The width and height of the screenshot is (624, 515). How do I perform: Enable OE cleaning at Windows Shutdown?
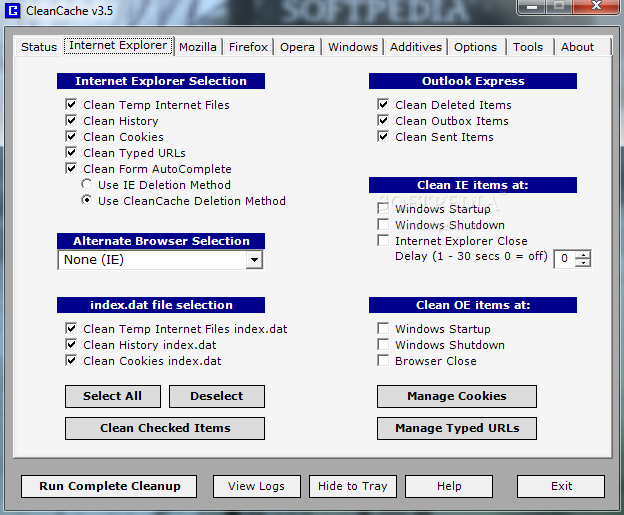point(383,344)
